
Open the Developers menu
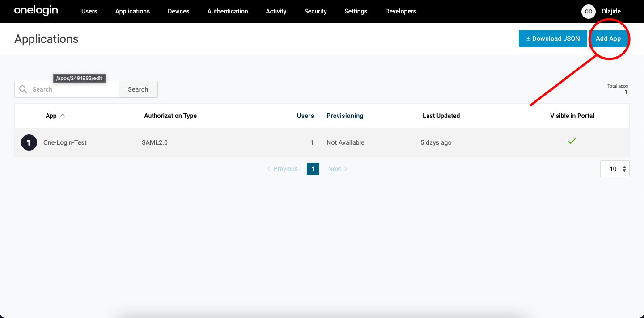[x=401, y=11]
